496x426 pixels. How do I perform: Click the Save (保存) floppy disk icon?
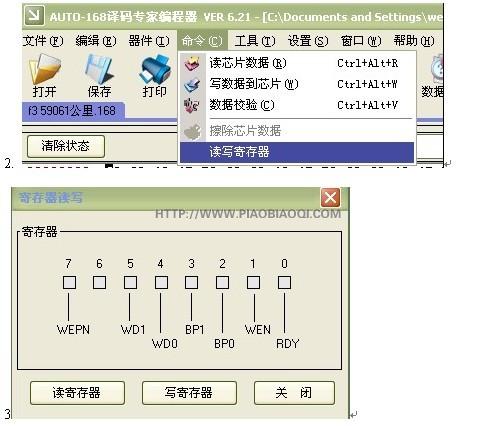coord(99,69)
